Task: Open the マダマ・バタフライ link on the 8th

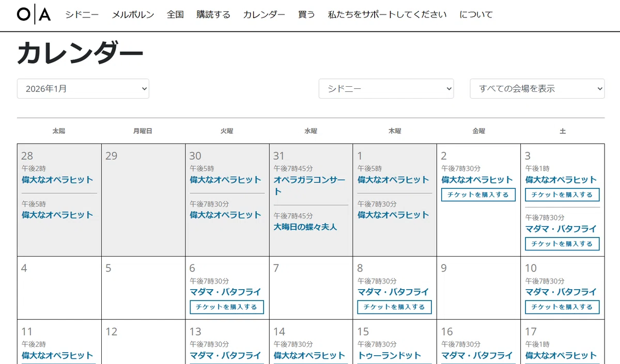Action: (393, 292)
